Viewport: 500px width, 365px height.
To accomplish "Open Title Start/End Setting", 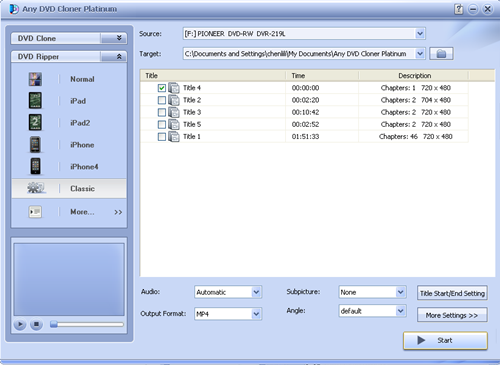I will [452, 293].
